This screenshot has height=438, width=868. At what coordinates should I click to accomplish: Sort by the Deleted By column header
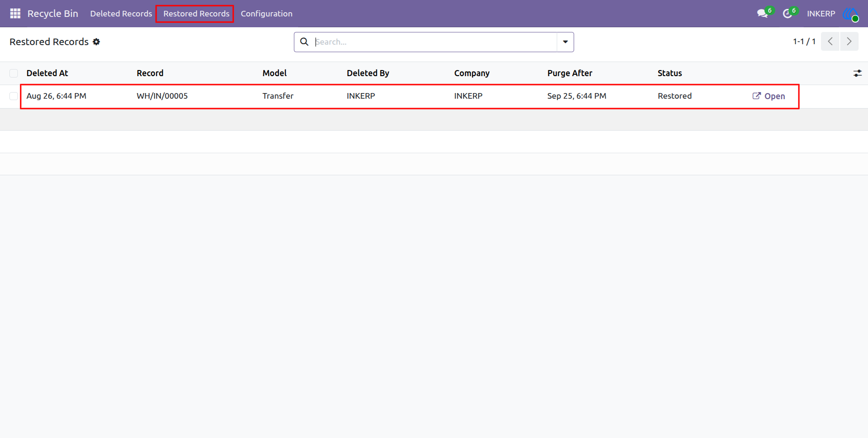coord(368,73)
